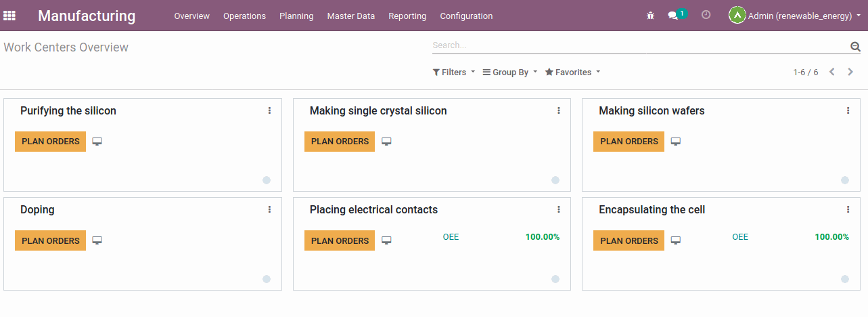Image resolution: width=868 pixels, height=317 pixels.
Task: Open the conversations chat icon
Action: click(673, 16)
